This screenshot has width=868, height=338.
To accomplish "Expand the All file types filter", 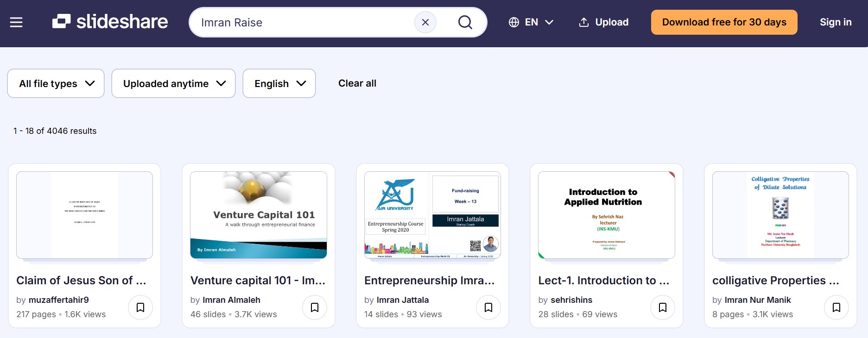I will coord(56,83).
